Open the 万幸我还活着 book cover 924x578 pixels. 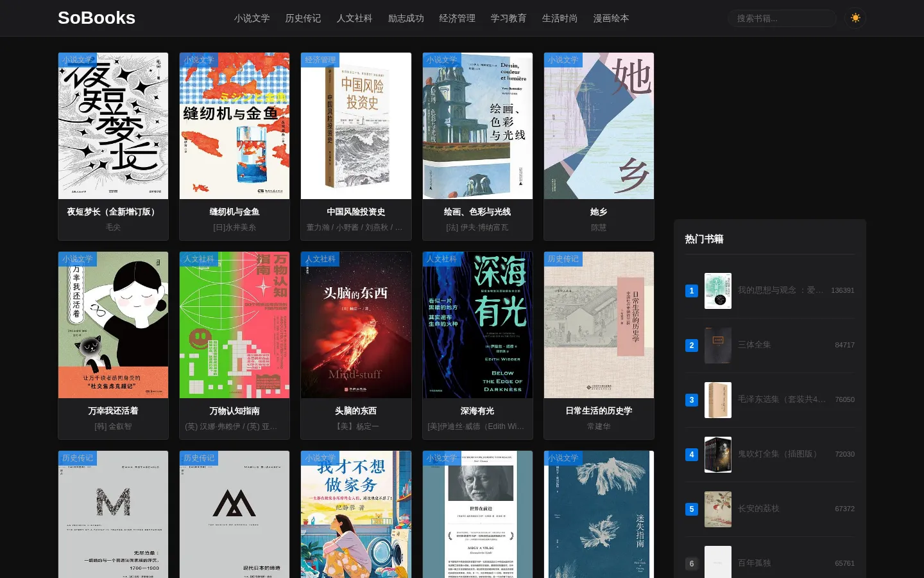click(x=113, y=325)
